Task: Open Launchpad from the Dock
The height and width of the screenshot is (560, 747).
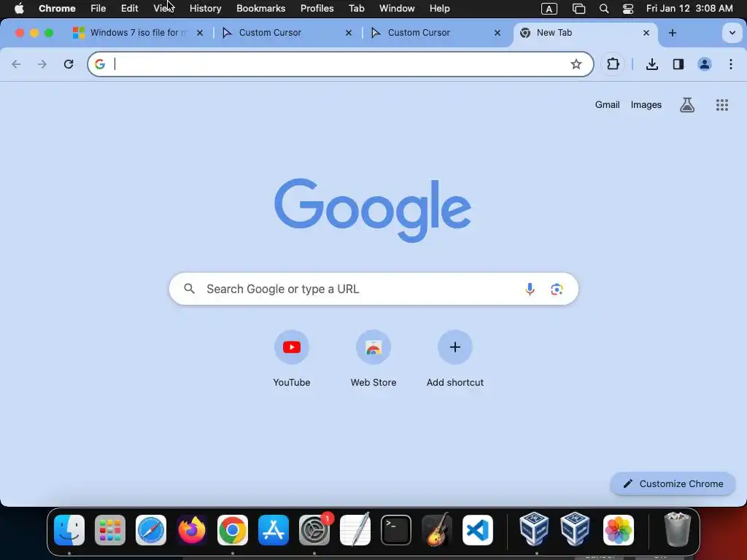Action: 110,530
